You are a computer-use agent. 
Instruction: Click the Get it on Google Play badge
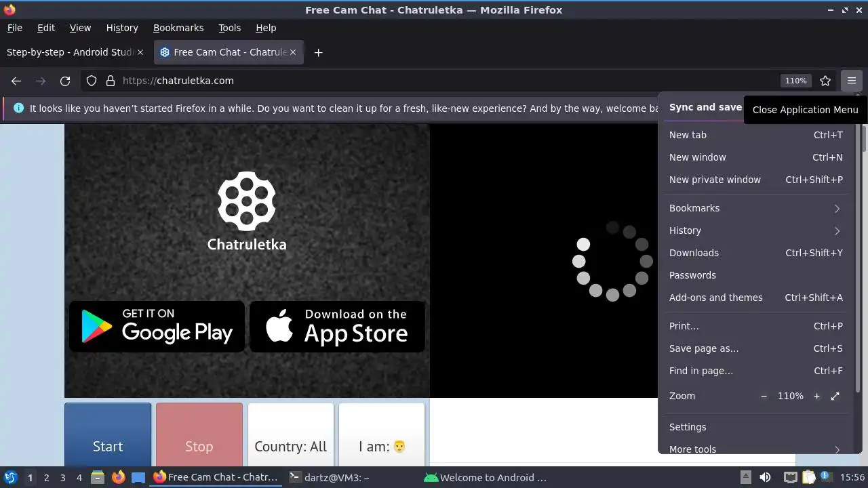point(157,327)
